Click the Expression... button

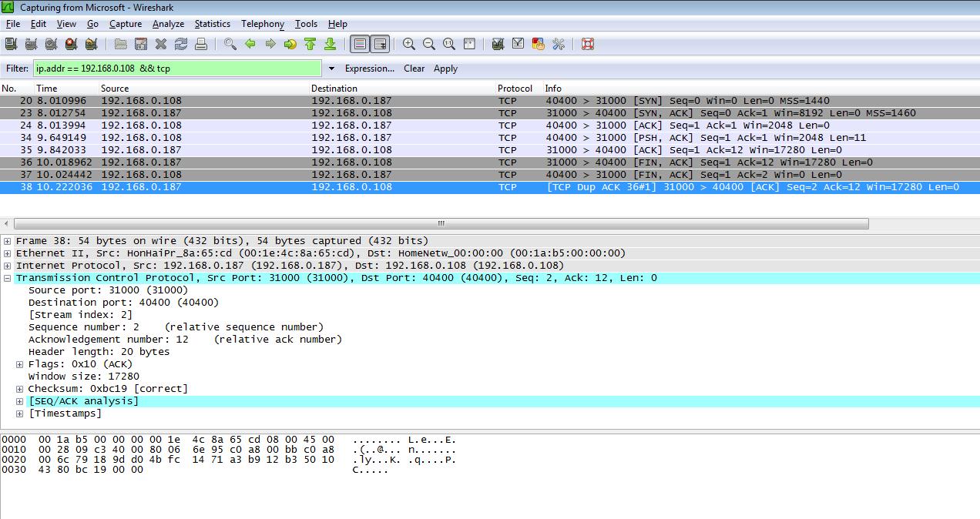(x=369, y=69)
